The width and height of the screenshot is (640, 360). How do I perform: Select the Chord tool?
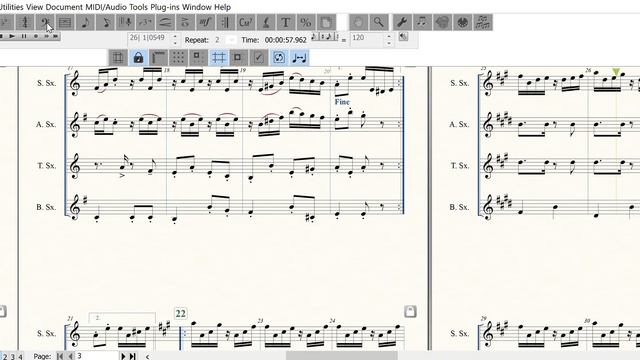pos(245,22)
